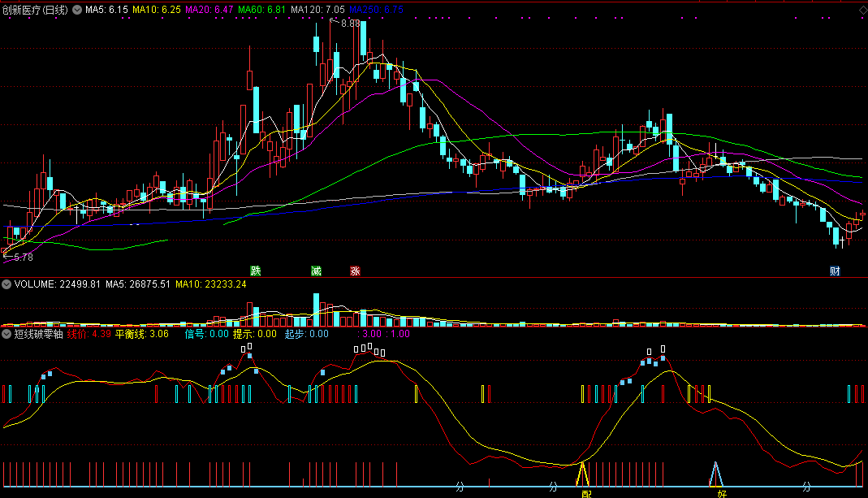Select the MA20: 6.47 indicator label
Viewport: 868px width, 498px height.
[x=209, y=10]
